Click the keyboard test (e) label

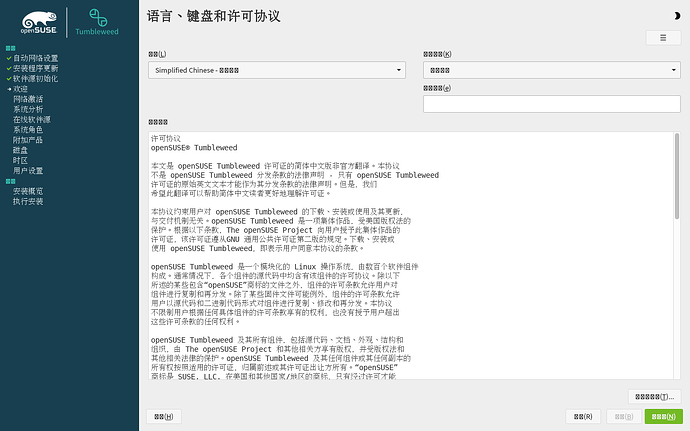click(x=437, y=88)
